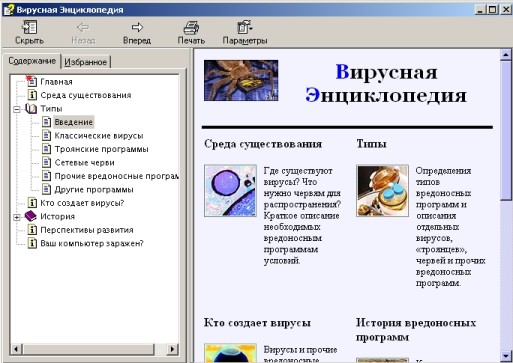Open Троянские программы topic

click(102, 149)
